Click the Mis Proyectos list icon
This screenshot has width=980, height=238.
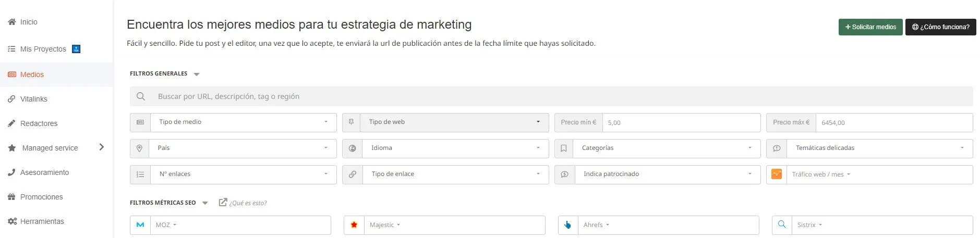[x=11, y=49]
